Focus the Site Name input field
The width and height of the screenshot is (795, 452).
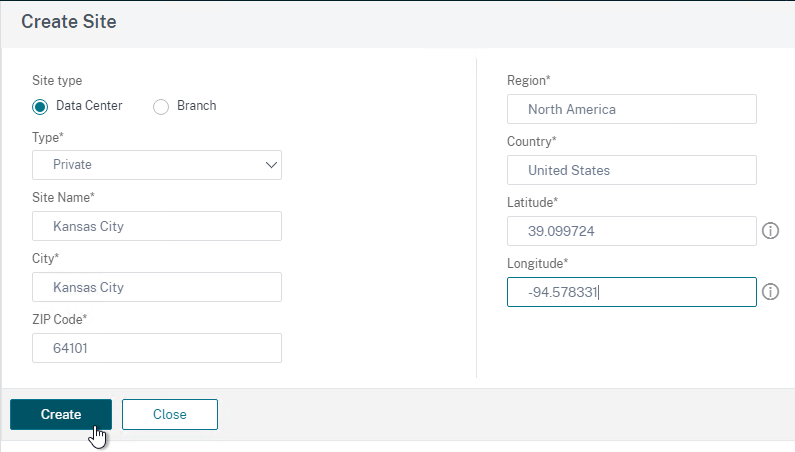point(157,226)
